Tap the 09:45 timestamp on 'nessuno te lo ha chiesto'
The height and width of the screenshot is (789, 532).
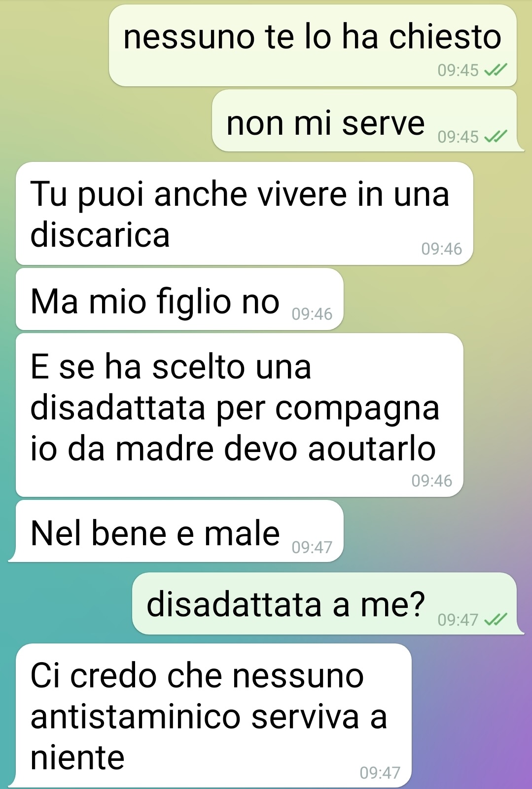[x=458, y=71]
